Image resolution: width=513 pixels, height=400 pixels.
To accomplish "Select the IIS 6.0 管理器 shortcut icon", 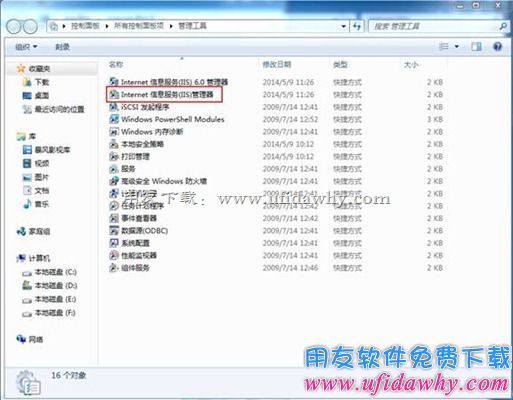I will pyautogui.click(x=114, y=82).
